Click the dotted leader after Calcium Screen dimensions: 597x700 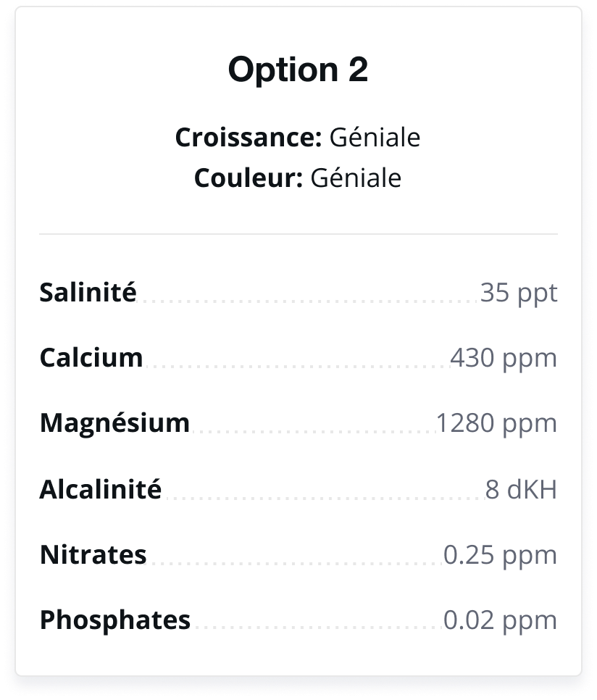296,367
